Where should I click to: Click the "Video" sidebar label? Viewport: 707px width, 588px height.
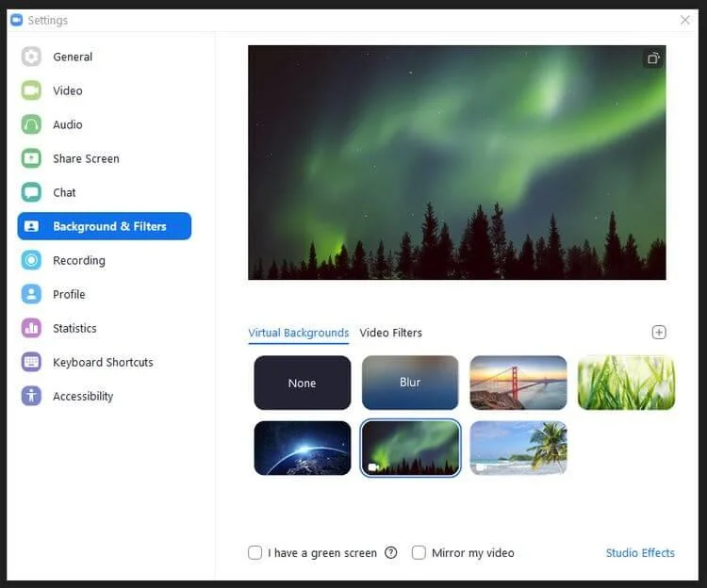pos(68,90)
